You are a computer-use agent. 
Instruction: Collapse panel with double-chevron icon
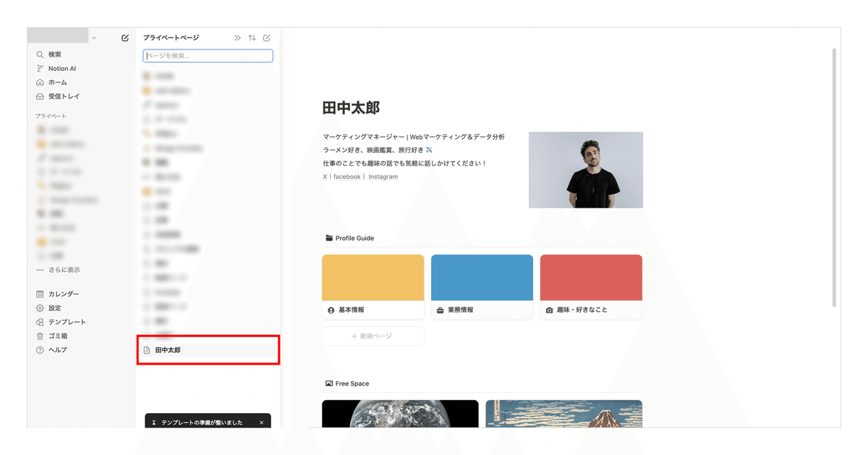237,38
